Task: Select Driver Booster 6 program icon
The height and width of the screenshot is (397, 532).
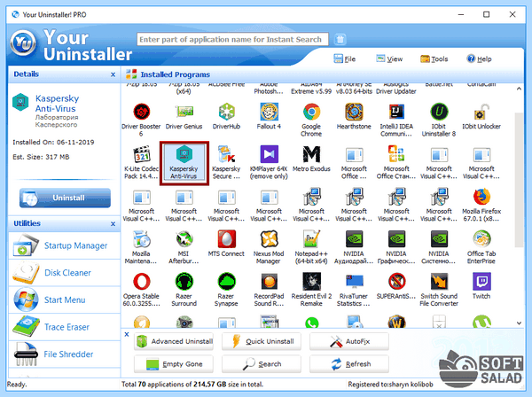Action: coord(141,112)
